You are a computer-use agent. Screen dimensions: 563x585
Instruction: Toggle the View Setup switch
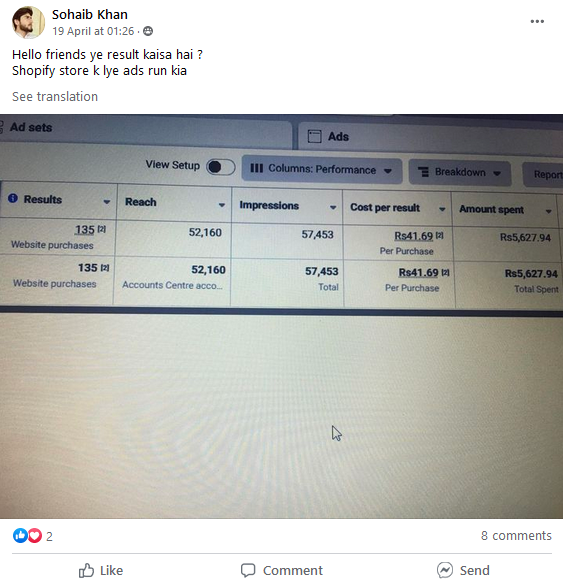coord(221,167)
